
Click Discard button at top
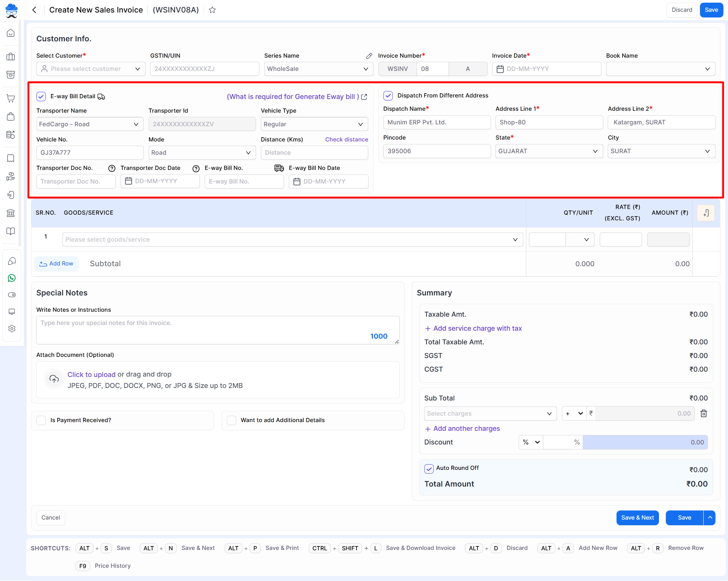pyautogui.click(x=682, y=10)
